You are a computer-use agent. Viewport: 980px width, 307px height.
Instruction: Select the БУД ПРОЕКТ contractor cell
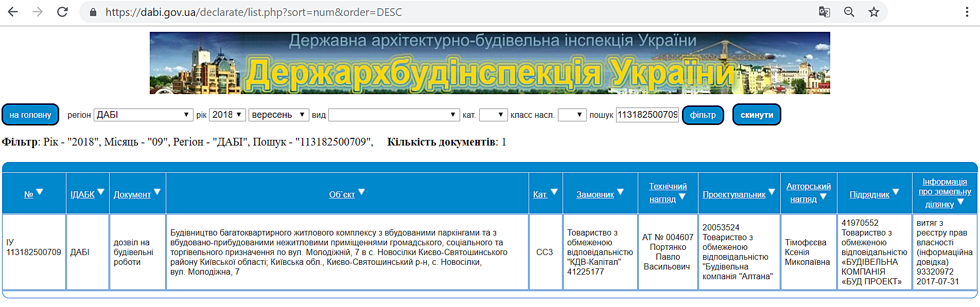[874, 252]
